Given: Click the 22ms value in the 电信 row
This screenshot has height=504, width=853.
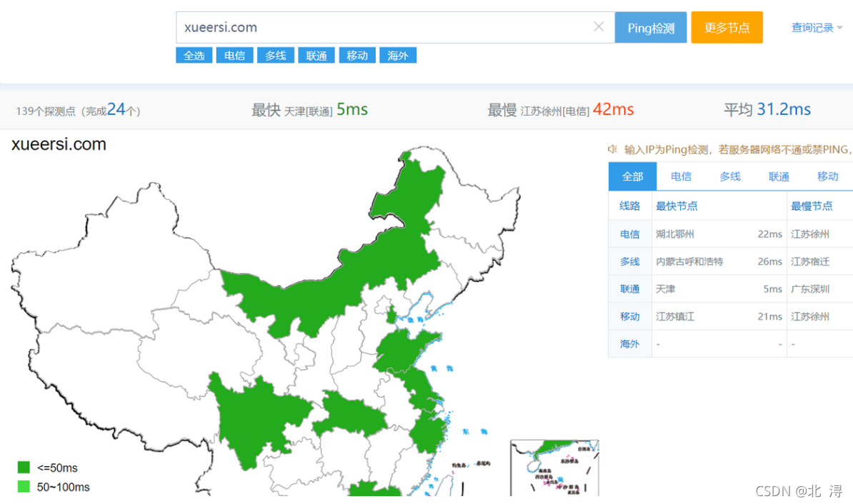Looking at the screenshot, I should tap(769, 234).
